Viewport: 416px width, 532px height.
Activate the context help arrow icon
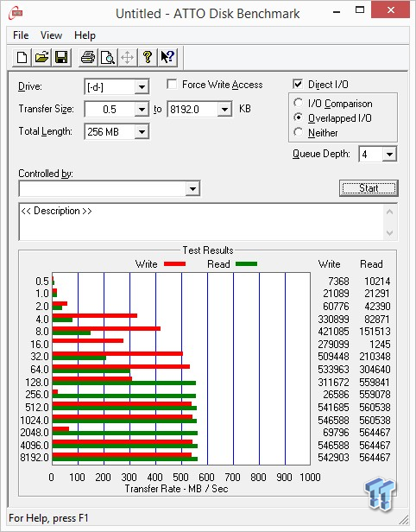point(167,57)
